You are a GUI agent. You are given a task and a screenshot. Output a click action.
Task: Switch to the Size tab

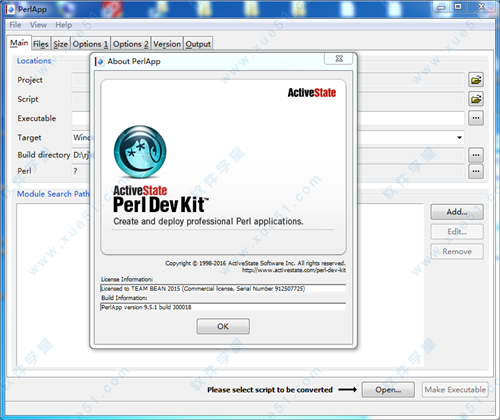click(x=60, y=44)
